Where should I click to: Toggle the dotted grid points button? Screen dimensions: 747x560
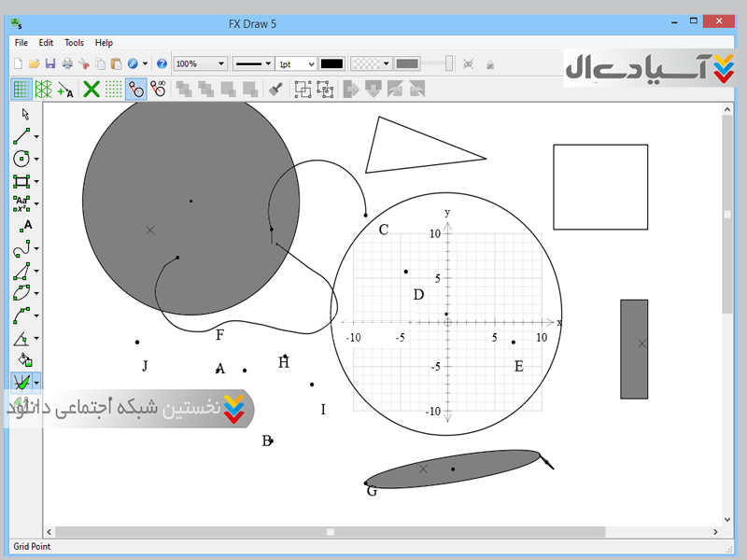click(113, 90)
